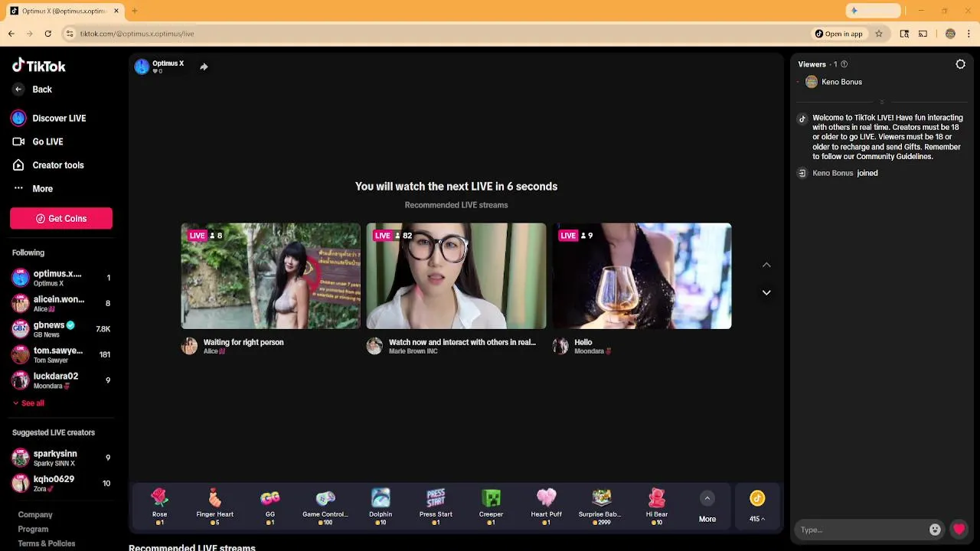Open the Program footer link
The height and width of the screenshot is (551, 980).
tap(33, 529)
